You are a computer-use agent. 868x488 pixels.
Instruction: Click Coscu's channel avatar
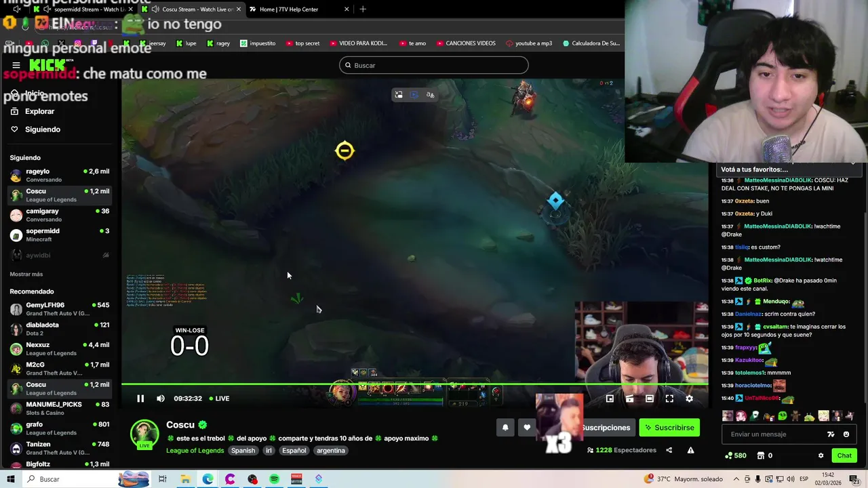coord(144,434)
